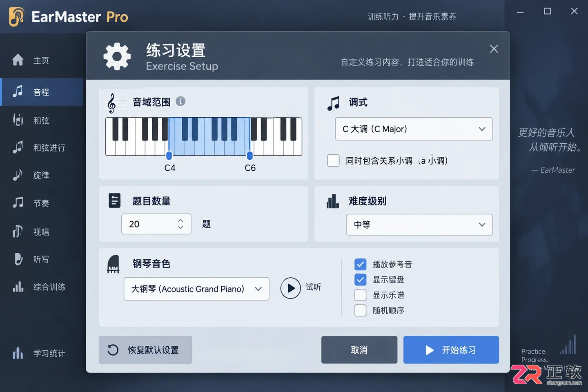Click 开始练习 button

[x=451, y=350]
